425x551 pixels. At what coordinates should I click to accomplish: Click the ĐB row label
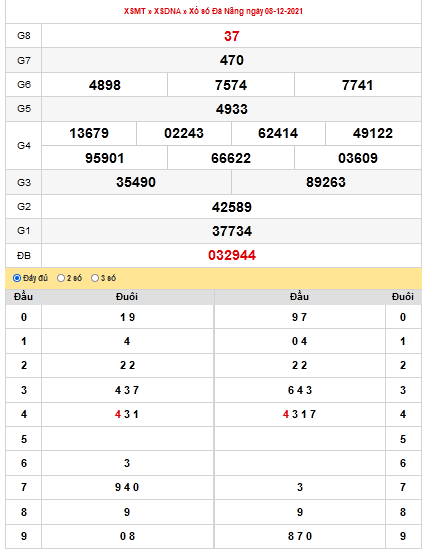[x=24, y=255]
